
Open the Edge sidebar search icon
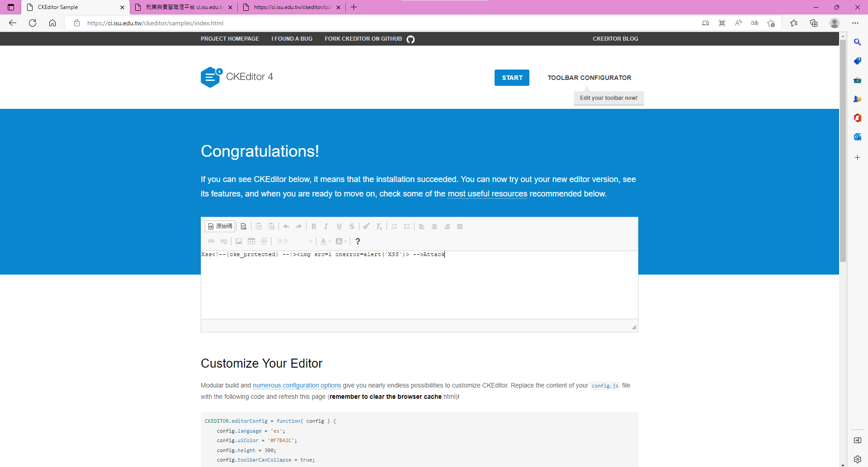point(858,42)
